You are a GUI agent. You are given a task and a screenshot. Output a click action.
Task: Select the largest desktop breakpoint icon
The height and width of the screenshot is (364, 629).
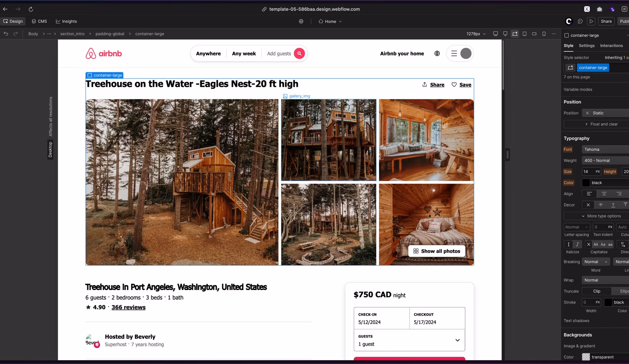[x=495, y=34]
